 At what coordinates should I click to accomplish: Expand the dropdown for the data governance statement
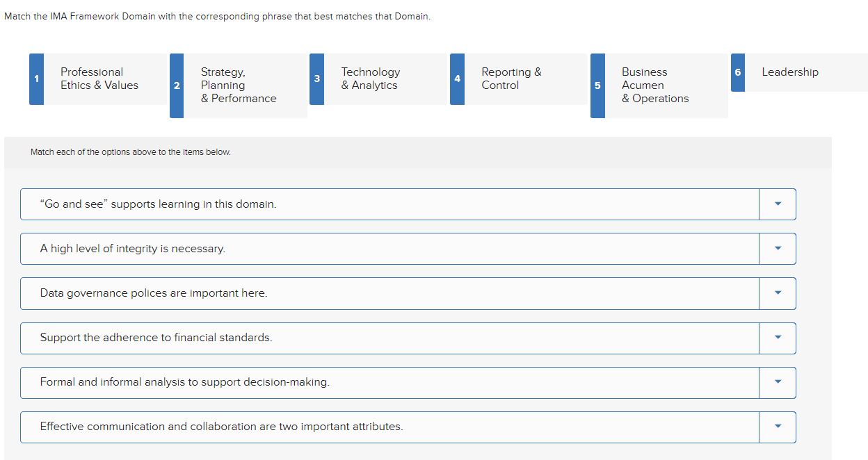777,293
